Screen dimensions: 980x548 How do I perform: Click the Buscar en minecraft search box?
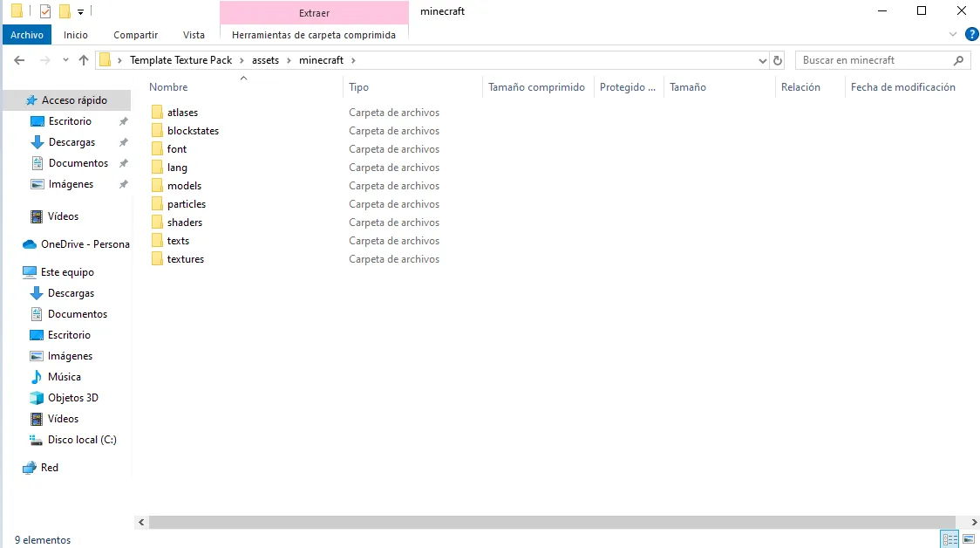click(x=875, y=60)
